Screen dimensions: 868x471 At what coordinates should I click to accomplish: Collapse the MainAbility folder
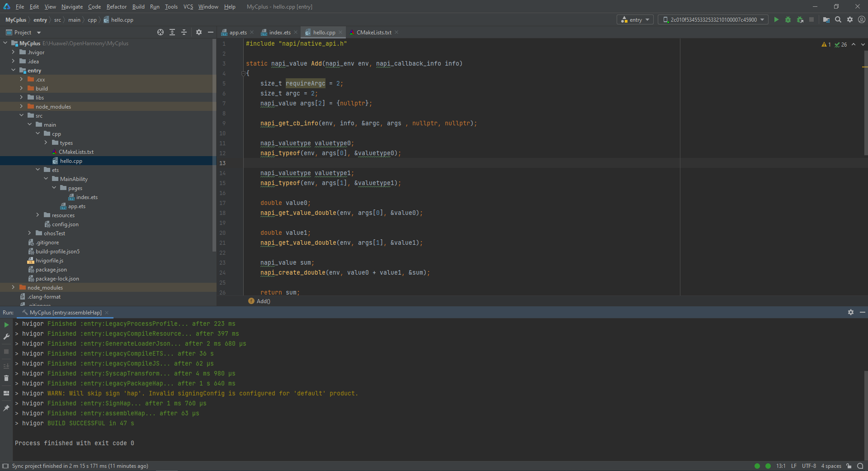point(46,179)
